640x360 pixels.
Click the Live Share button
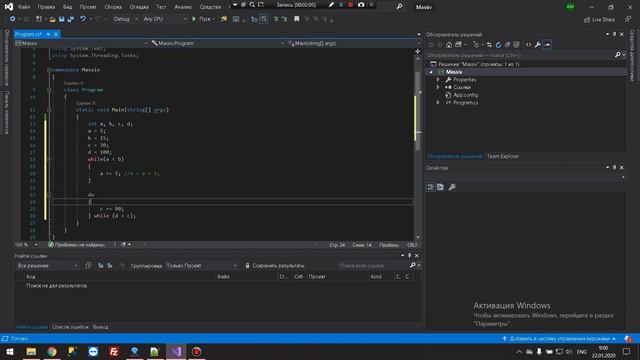599,19
